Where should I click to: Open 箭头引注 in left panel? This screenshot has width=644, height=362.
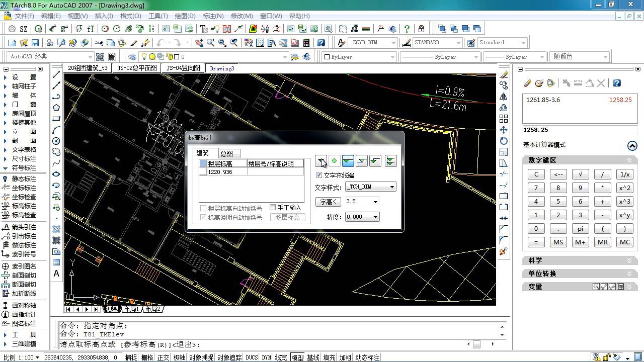click(x=24, y=227)
